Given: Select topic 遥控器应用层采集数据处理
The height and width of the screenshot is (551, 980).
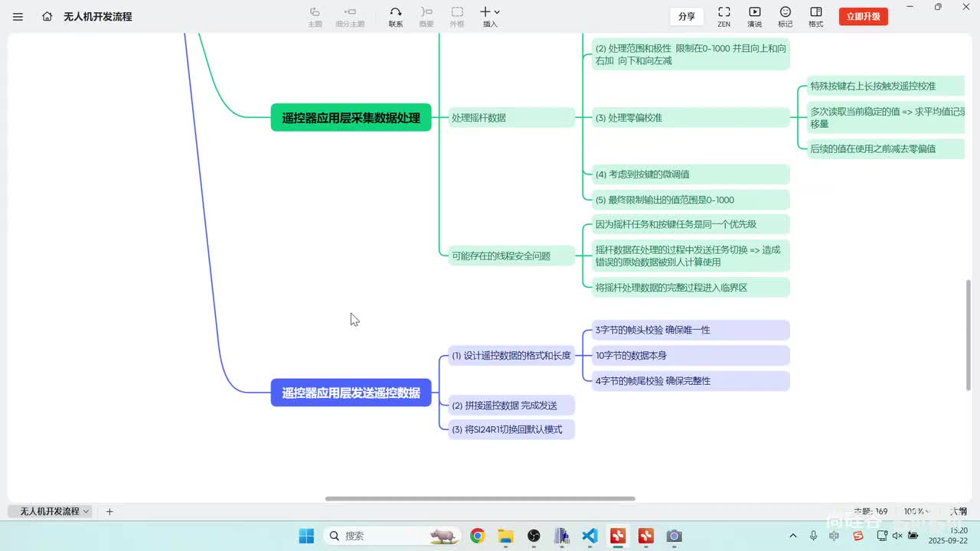Looking at the screenshot, I should coord(351,118).
